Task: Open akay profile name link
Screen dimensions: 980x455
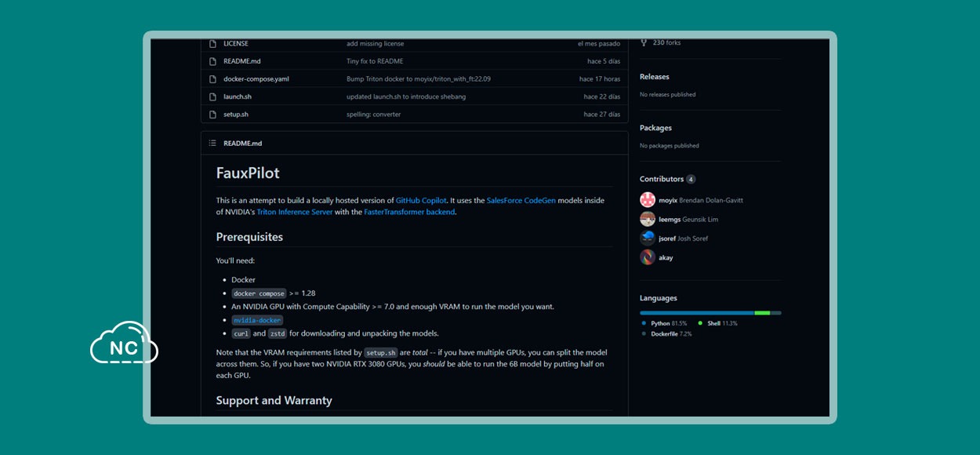Action: coord(666,257)
